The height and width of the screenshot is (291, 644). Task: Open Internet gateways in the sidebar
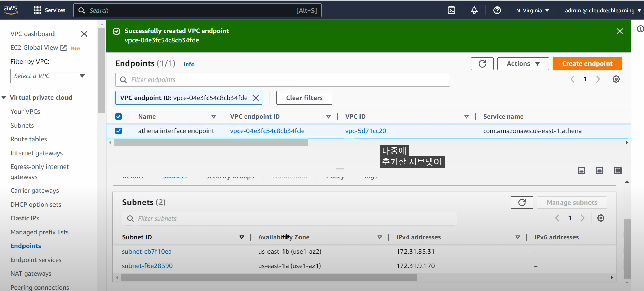pos(36,153)
